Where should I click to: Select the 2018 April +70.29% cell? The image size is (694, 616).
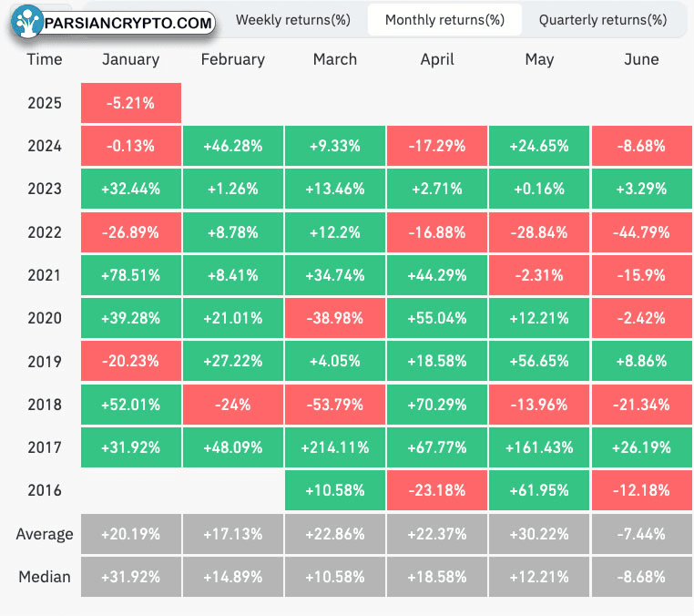click(x=437, y=405)
